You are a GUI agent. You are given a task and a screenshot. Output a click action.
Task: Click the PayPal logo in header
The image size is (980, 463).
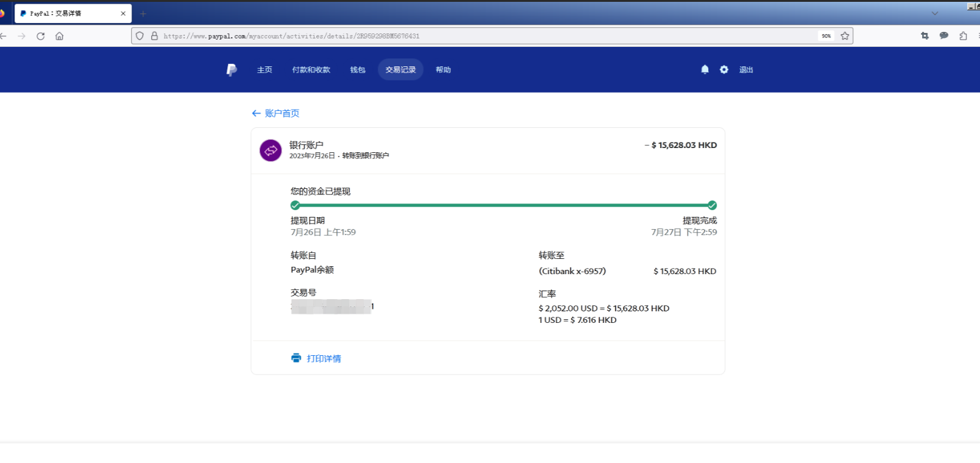(x=232, y=70)
